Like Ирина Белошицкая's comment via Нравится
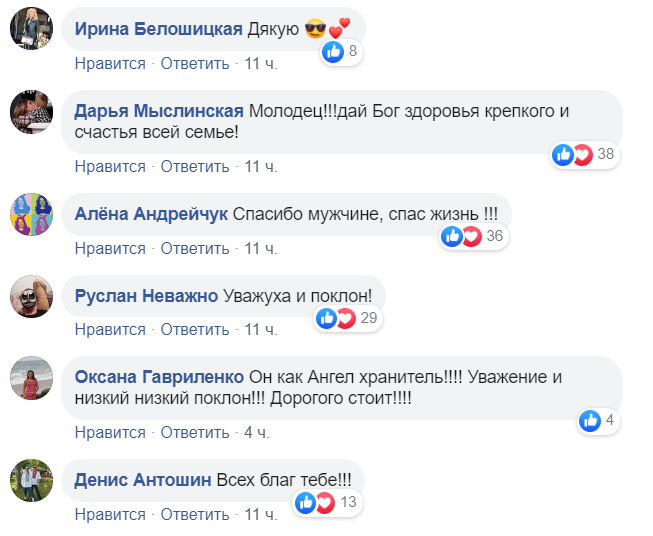 110,63
